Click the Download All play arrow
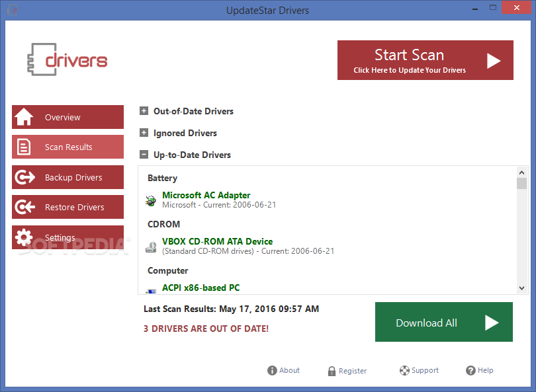536x392 pixels. click(x=492, y=323)
